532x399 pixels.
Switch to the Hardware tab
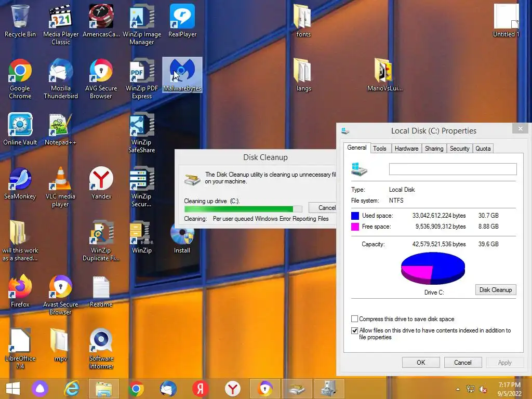406,149
